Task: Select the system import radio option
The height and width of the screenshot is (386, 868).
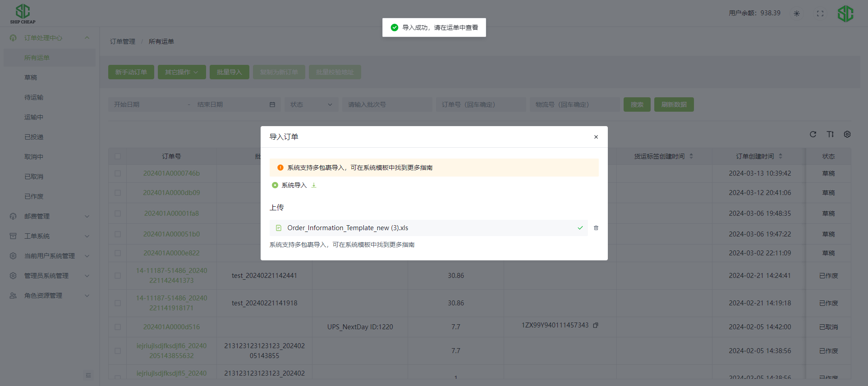Action: coord(275,185)
